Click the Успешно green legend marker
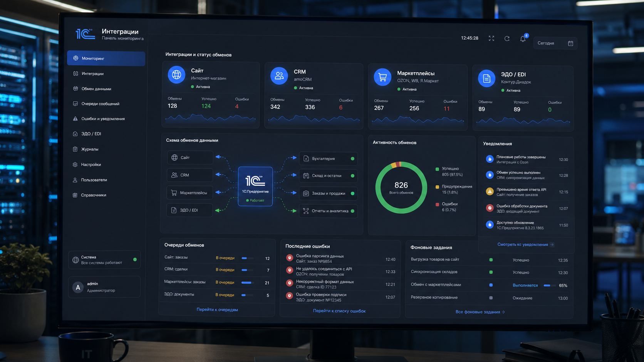This screenshot has height=362, width=644. click(x=437, y=169)
